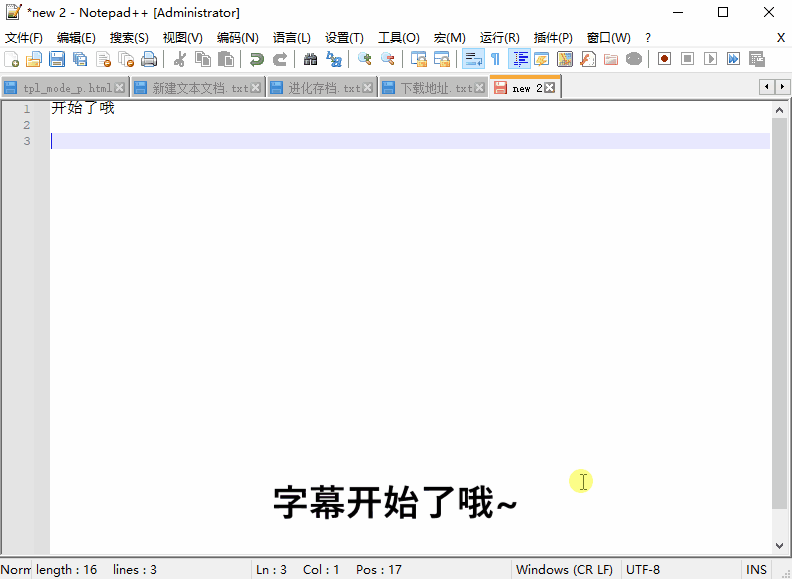Image resolution: width=792 pixels, height=579 pixels.
Task: Click the Open file folder icon
Action: 34,59
